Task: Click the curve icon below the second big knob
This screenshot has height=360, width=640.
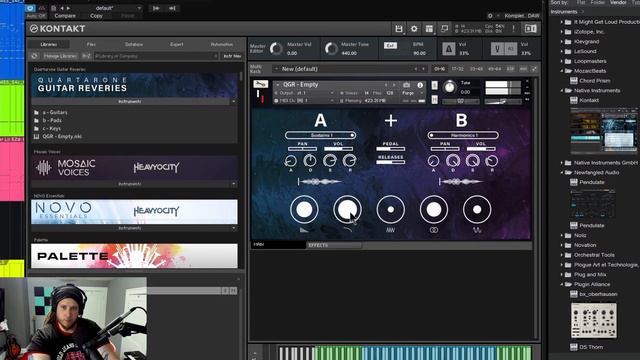Action: (347, 230)
